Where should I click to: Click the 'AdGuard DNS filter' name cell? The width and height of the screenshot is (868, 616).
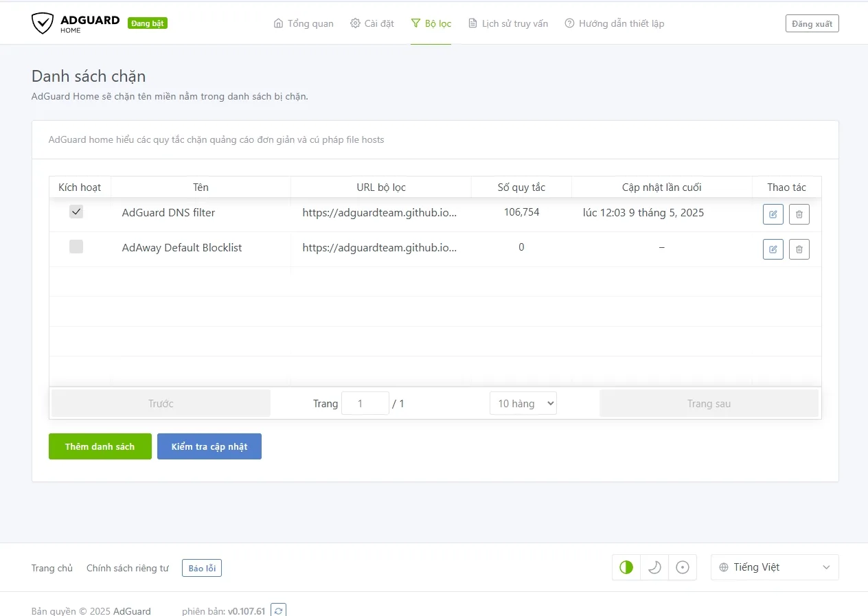pyautogui.click(x=169, y=213)
